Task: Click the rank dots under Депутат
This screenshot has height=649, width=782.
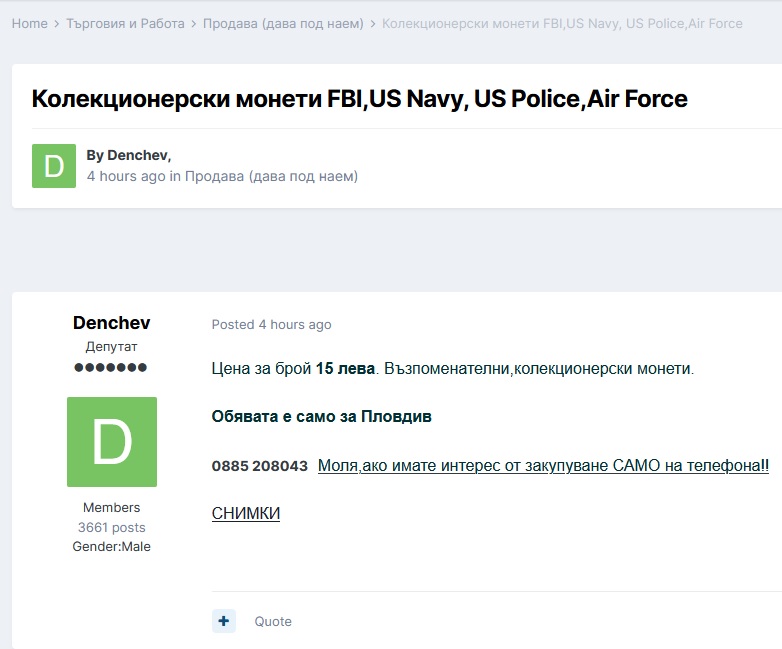Action: (110, 368)
